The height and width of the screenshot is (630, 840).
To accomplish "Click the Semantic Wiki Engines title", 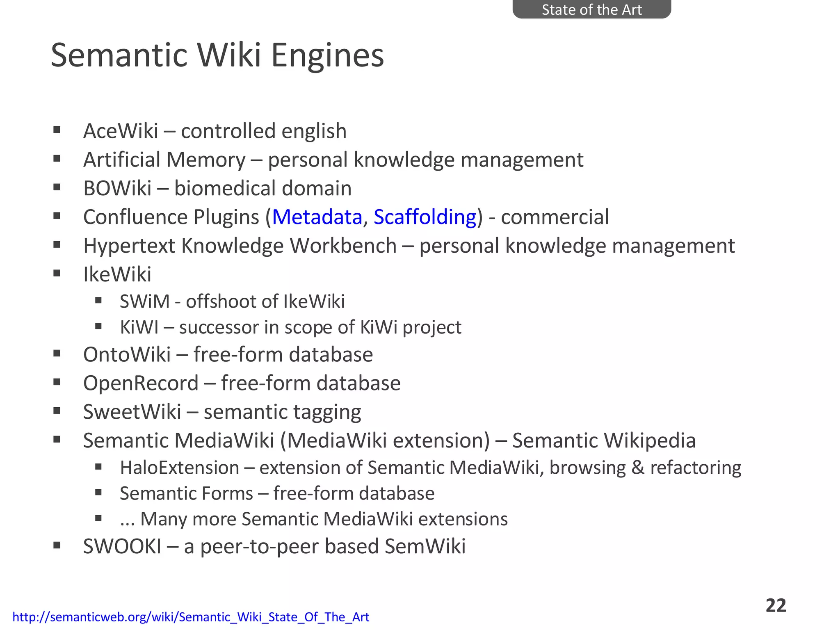I will (x=217, y=55).
